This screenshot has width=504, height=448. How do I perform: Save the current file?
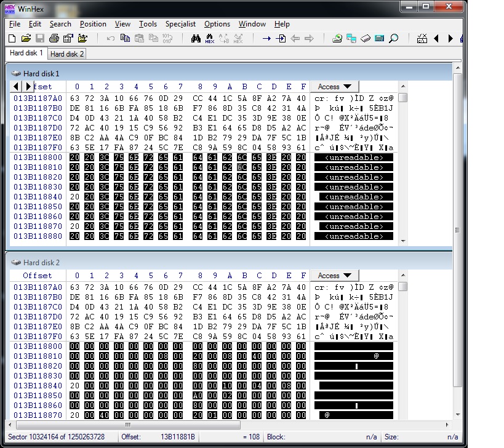point(39,38)
